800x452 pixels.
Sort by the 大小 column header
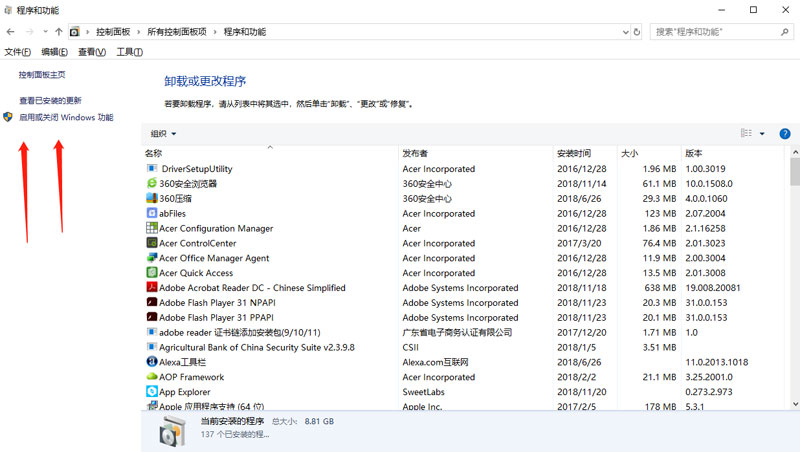point(649,153)
